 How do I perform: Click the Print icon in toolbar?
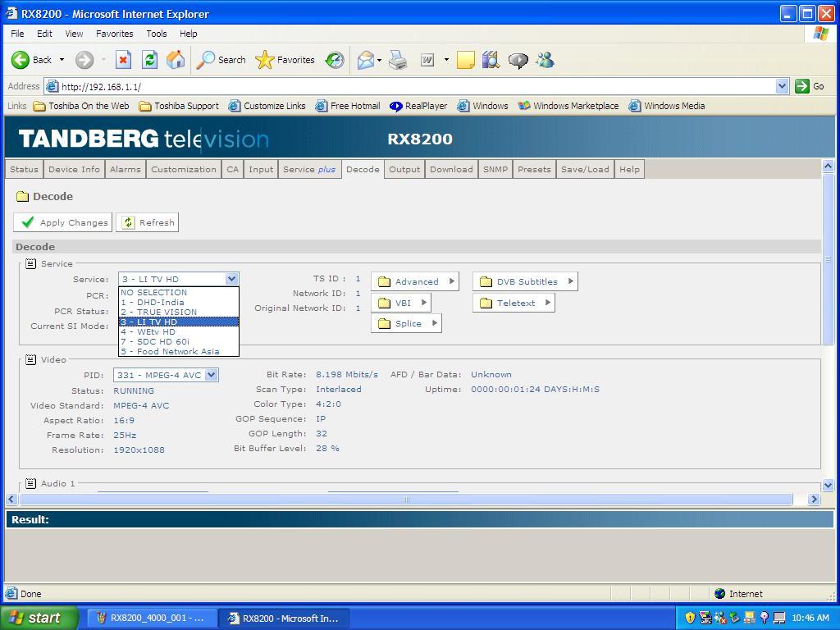(x=398, y=60)
